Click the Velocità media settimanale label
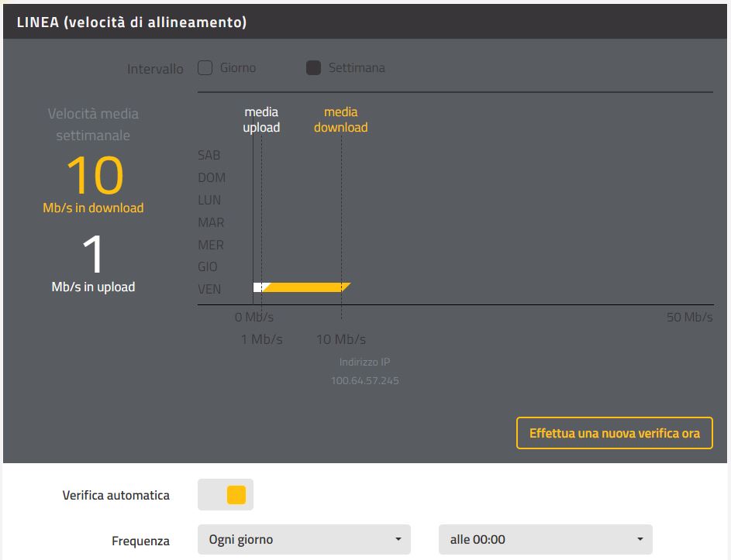The height and width of the screenshot is (560, 731). point(93,125)
